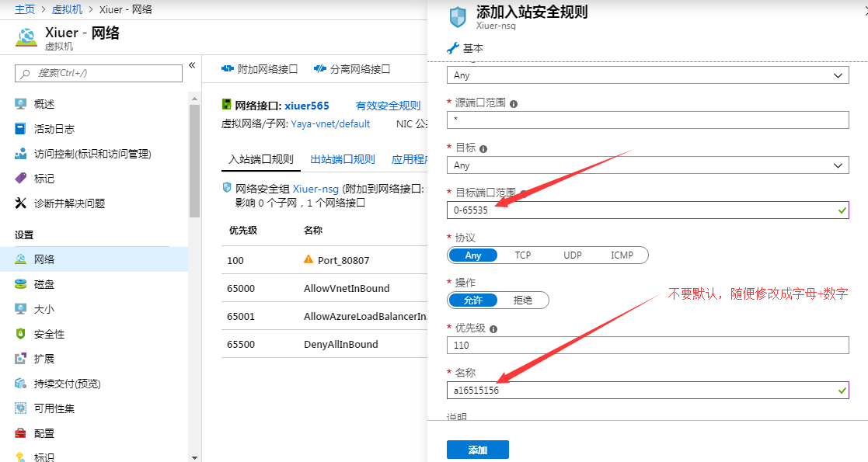Click the Availability set (可用性集) icon
The image size is (868, 462).
point(20,408)
